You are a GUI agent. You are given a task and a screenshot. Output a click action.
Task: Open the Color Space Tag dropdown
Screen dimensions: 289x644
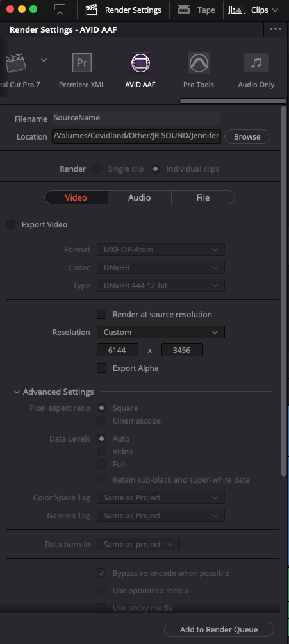click(160, 497)
